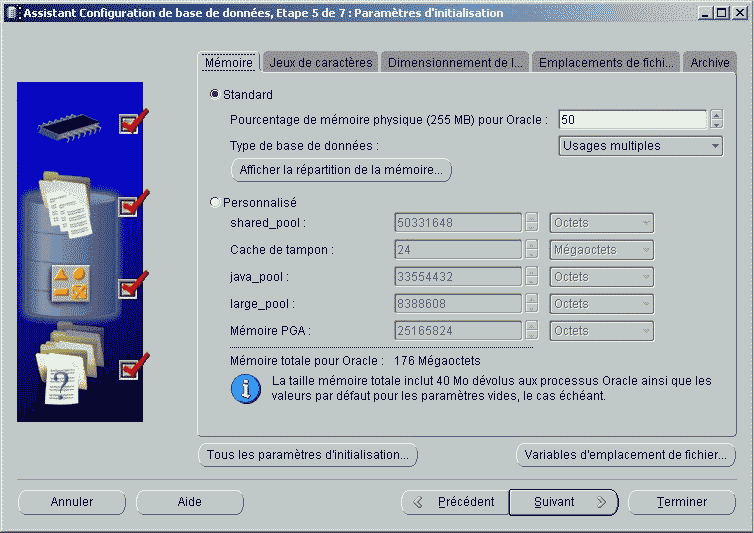
Task: Click Afficher la répartition de la mémoire
Action: [x=341, y=170]
